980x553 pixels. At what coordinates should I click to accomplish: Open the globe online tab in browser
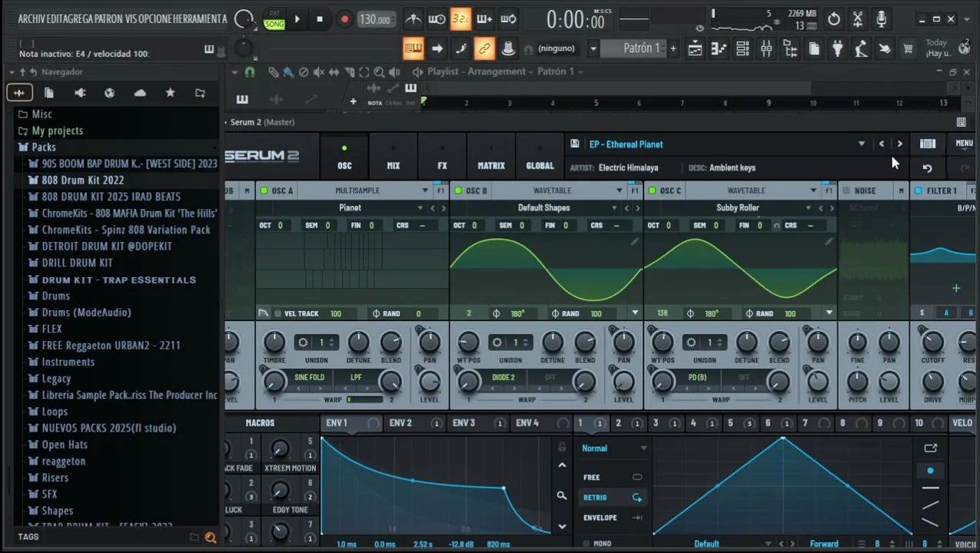tap(110, 93)
